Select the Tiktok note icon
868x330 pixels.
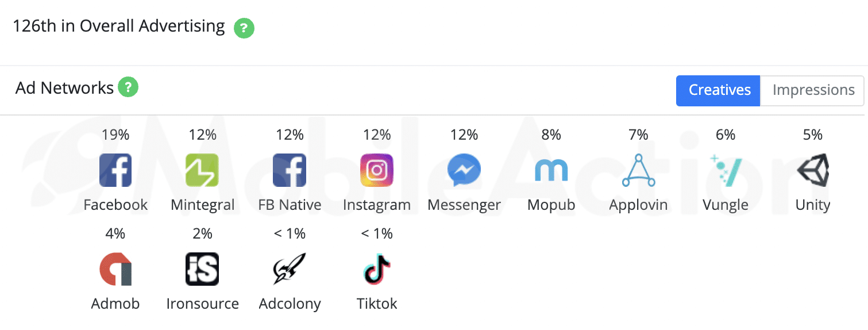click(x=377, y=269)
